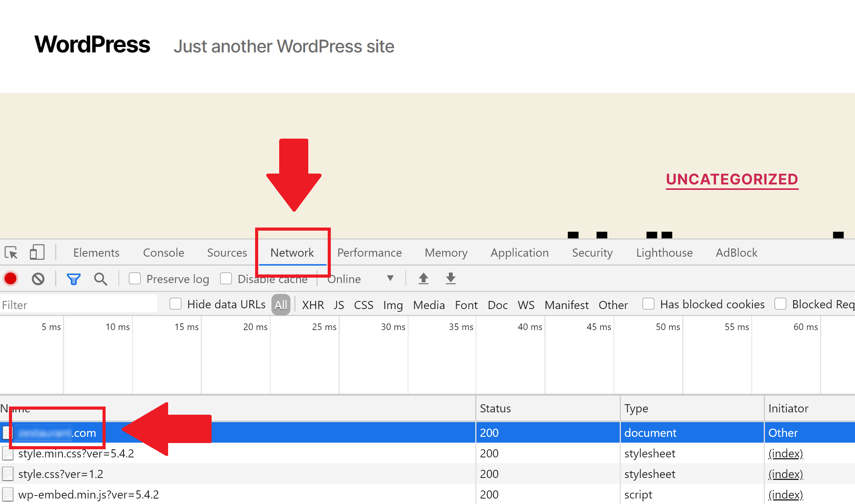This screenshot has width=855, height=504.
Task: Select the style.css?ver=1.2 request row
Action: click(61, 474)
